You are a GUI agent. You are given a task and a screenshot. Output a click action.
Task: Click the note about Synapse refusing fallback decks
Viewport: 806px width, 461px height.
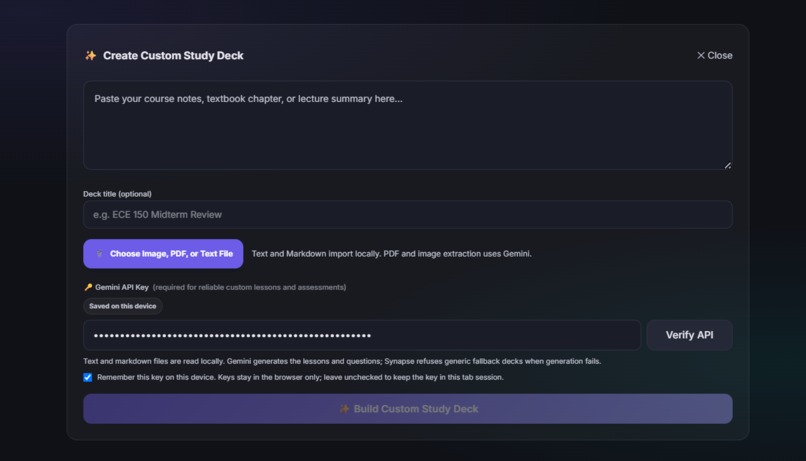click(x=342, y=361)
